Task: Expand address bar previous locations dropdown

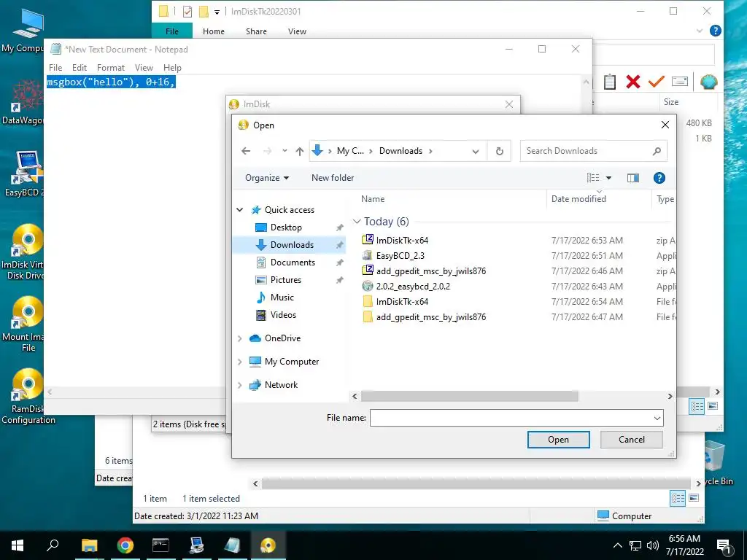Action: [x=476, y=151]
